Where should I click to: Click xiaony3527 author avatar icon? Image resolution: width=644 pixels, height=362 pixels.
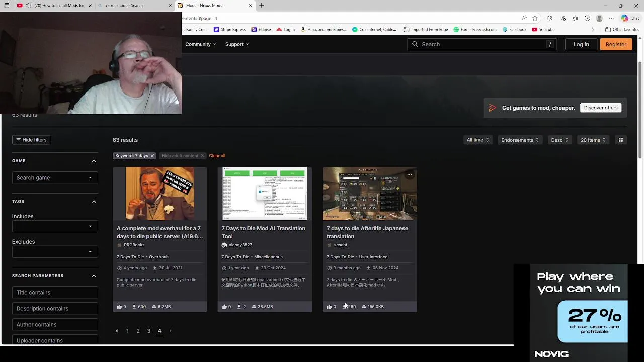tap(224, 245)
